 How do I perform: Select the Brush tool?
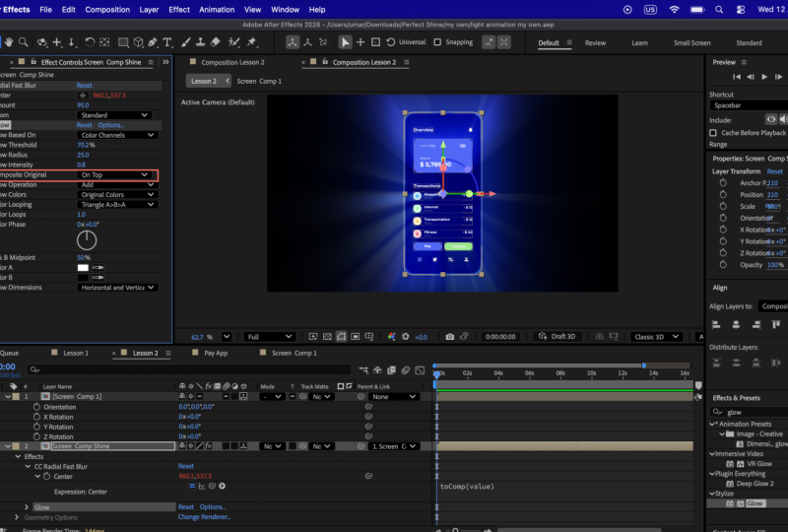pyautogui.click(x=186, y=42)
